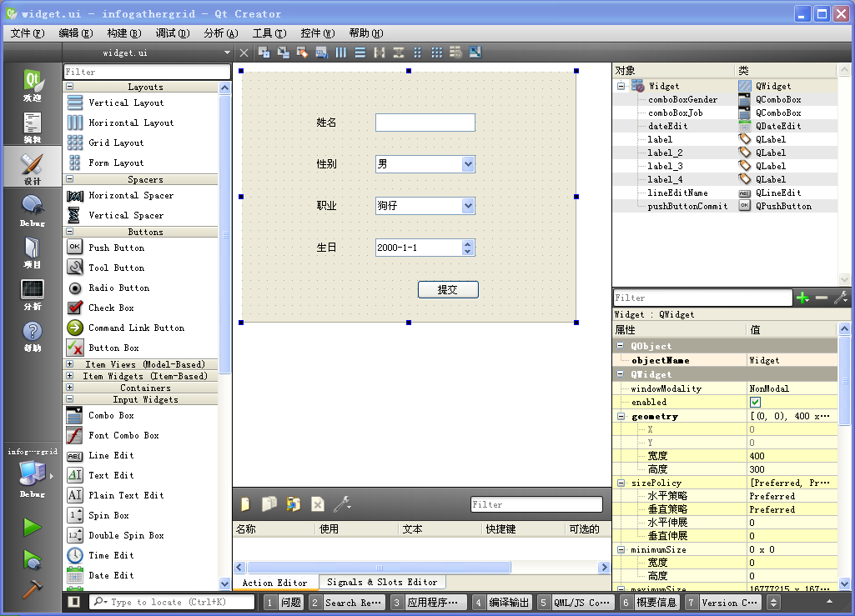Screen dimensions: 855x616
Task: Open the Search Results output pane
Action: 347,603
